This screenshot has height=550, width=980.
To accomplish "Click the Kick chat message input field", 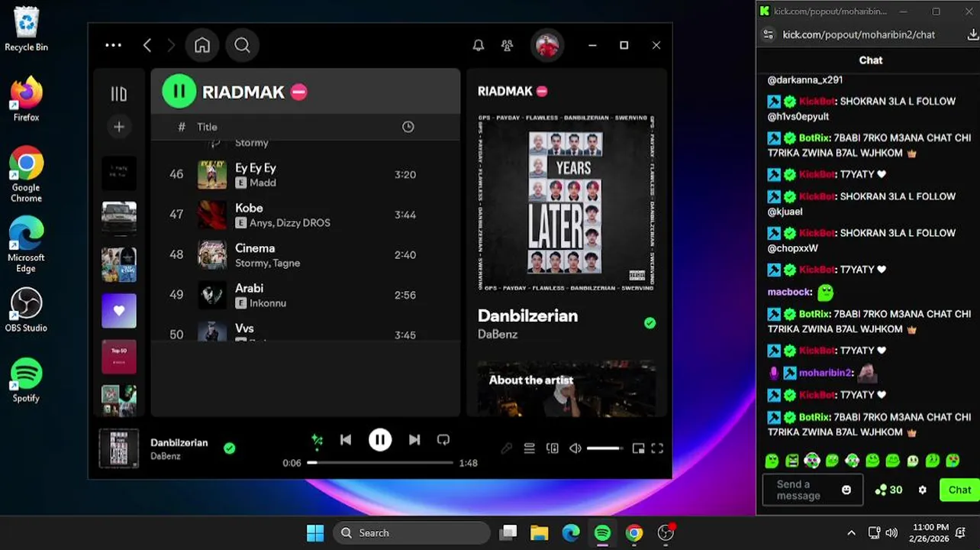I will [812, 490].
